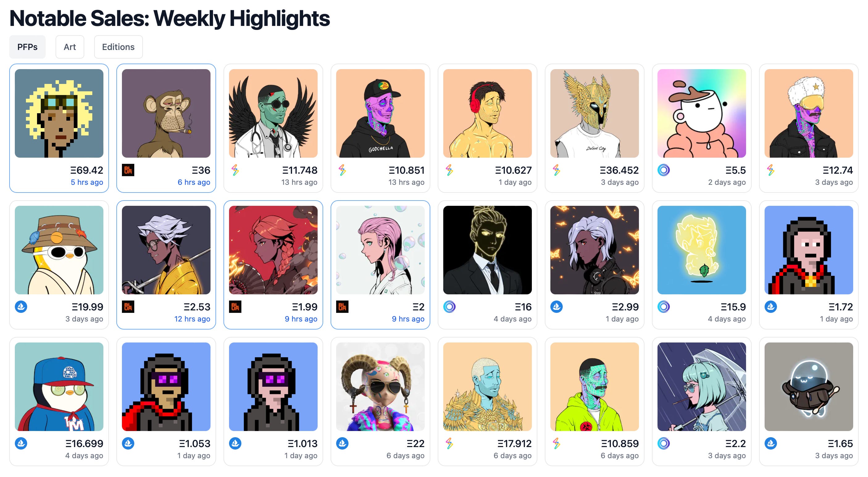
Task: Click the lightning icon on Ξ11.748 card
Action: (235, 170)
